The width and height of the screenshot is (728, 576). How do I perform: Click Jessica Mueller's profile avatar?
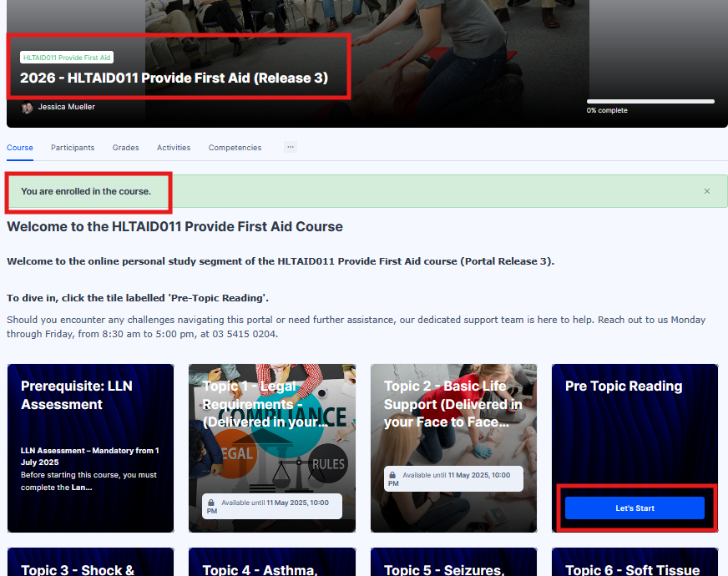[27, 108]
